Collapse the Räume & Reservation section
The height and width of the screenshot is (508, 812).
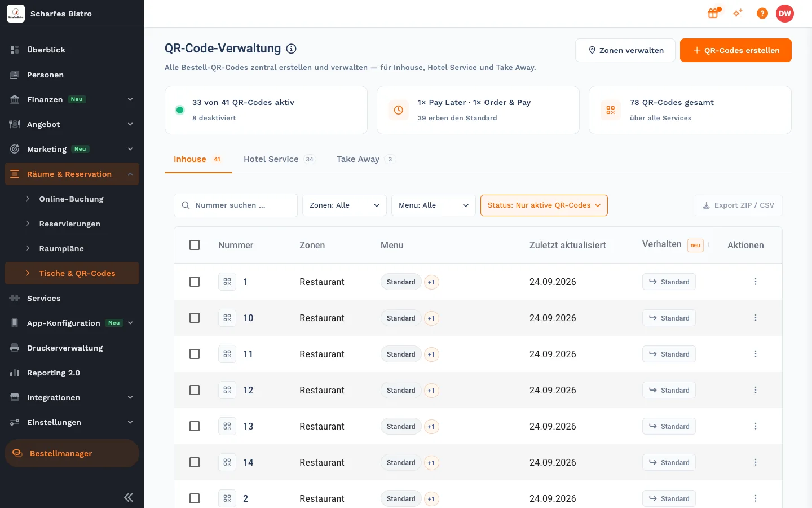[72, 174]
